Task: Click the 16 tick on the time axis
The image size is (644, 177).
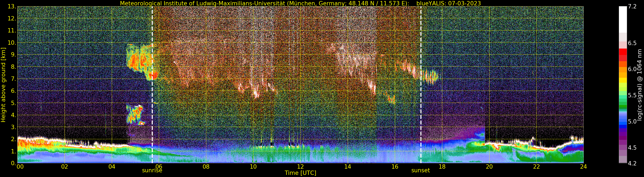Action: [395, 167]
